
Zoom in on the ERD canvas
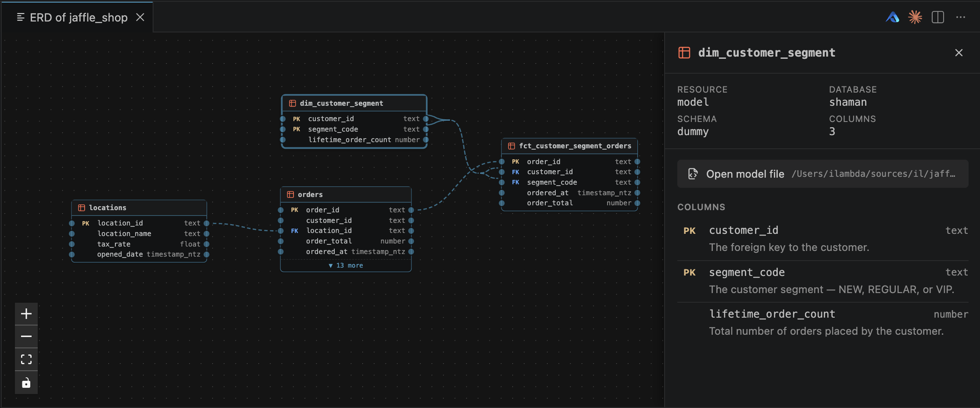tap(26, 314)
